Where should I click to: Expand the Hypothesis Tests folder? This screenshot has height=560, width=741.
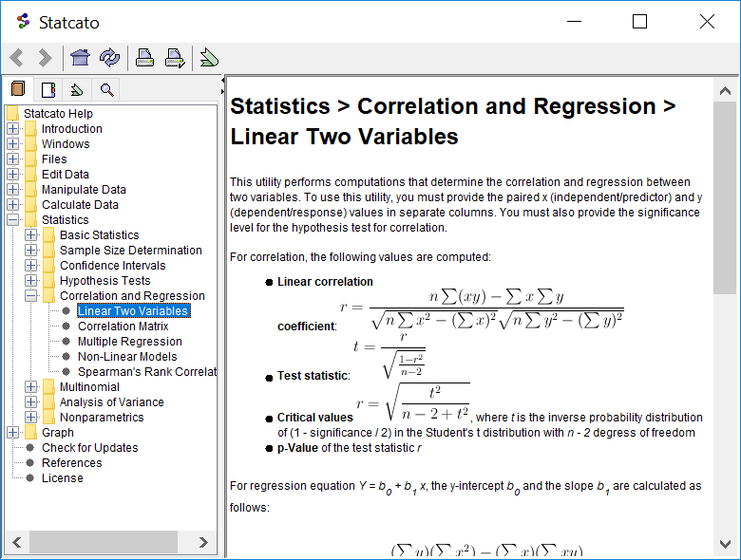31,281
